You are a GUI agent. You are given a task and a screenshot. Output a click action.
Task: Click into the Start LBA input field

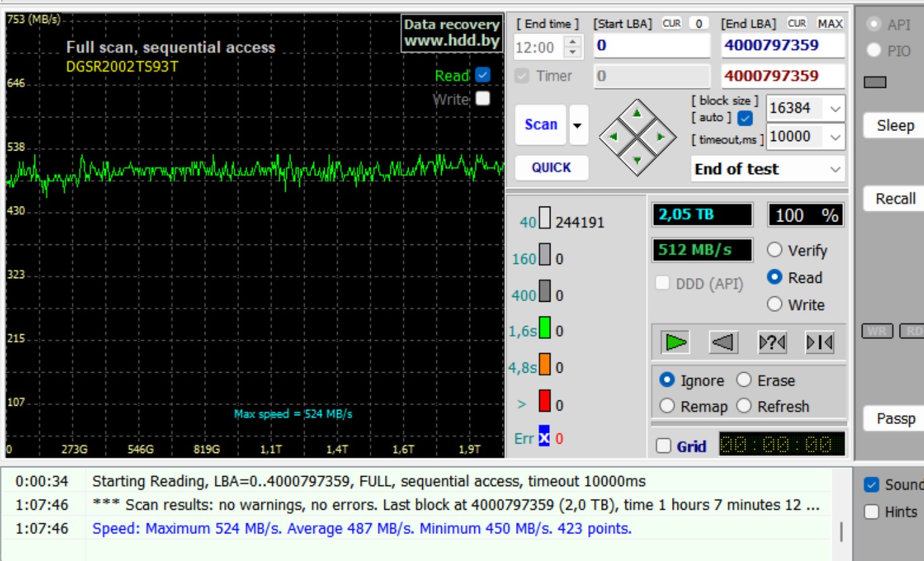pos(652,46)
